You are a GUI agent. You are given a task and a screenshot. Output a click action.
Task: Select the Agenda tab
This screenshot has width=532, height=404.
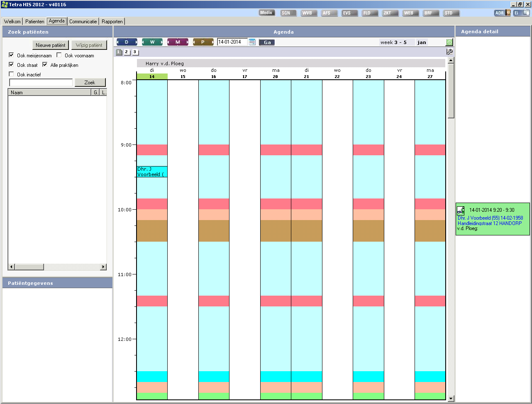(57, 21)
